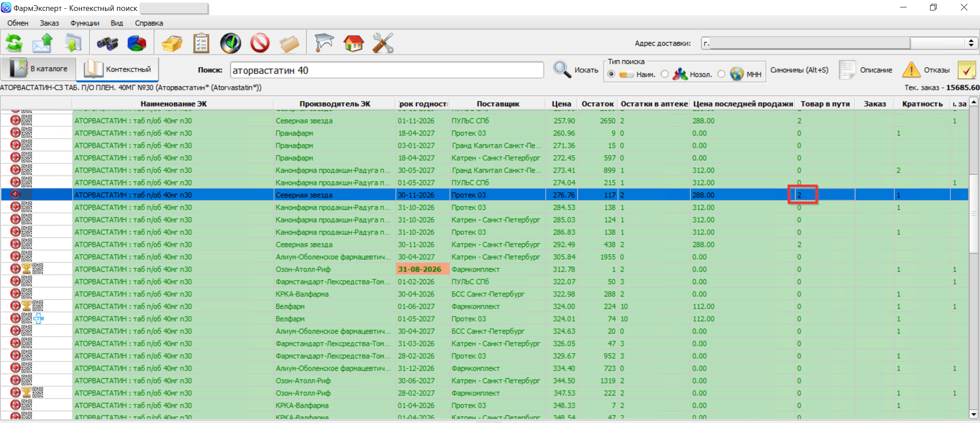Click the red prohibition sign icon
The image size is (980, 423).
260,43
